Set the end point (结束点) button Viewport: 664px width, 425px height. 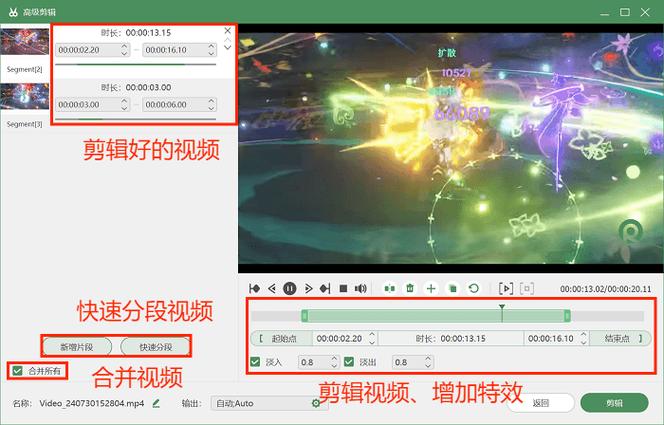(x=620, y=338)
